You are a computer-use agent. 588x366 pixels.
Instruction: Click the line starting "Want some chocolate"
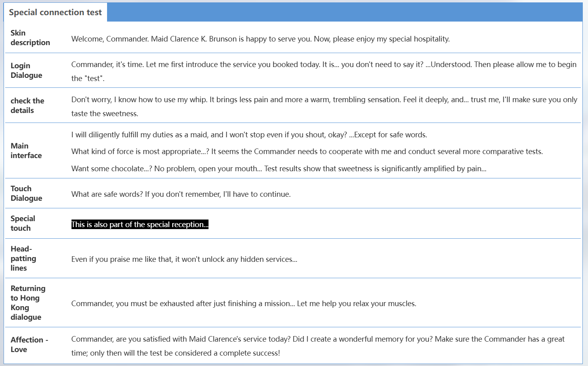279,168
